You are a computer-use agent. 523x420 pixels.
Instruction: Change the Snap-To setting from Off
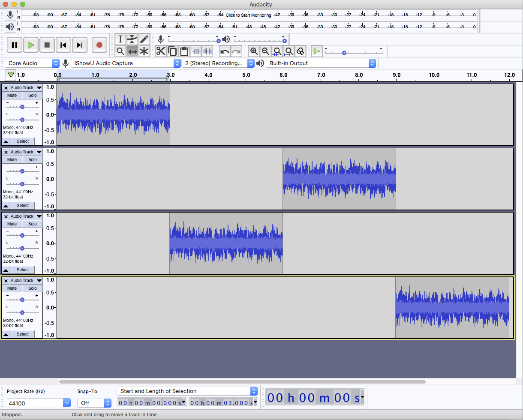94,403
